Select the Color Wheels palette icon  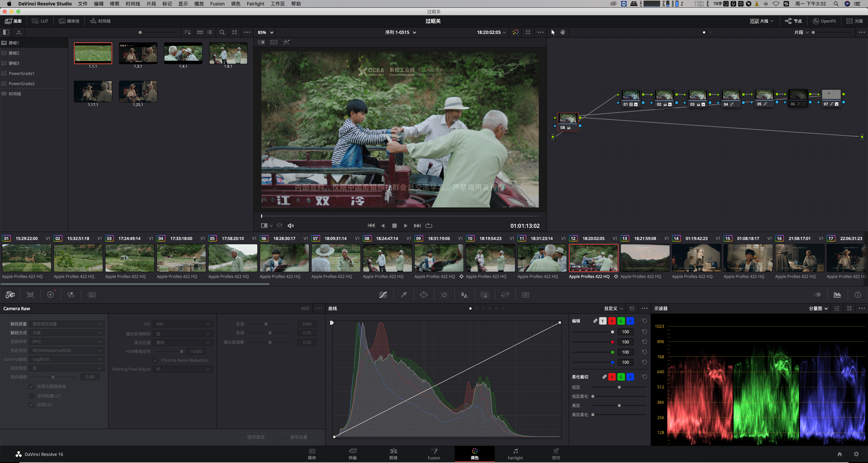point(50,295)
